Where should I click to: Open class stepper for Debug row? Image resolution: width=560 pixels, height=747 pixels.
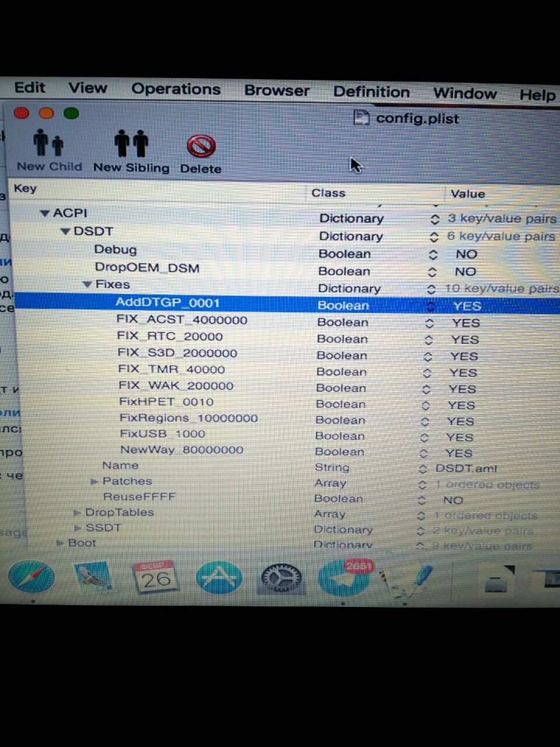pos(433,254)
